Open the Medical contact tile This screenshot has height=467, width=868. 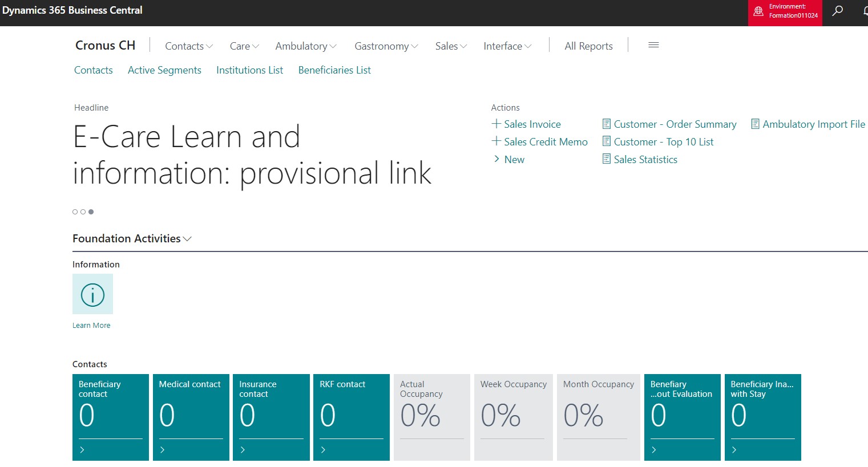coord(191,417)
